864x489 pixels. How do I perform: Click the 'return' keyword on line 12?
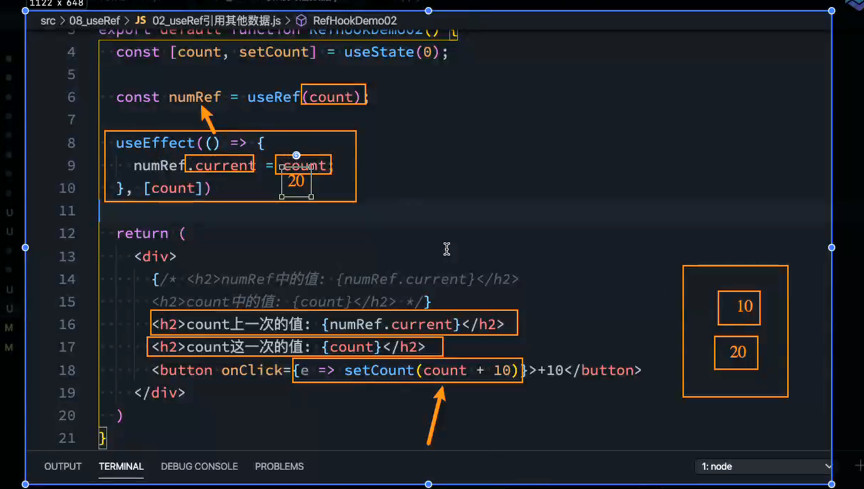[142, 234]
